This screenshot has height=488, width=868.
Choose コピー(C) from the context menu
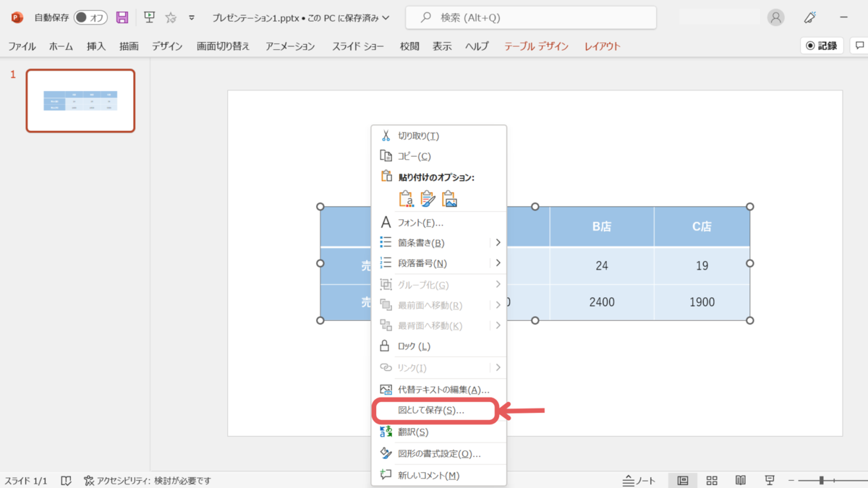(x=439, y=156)
